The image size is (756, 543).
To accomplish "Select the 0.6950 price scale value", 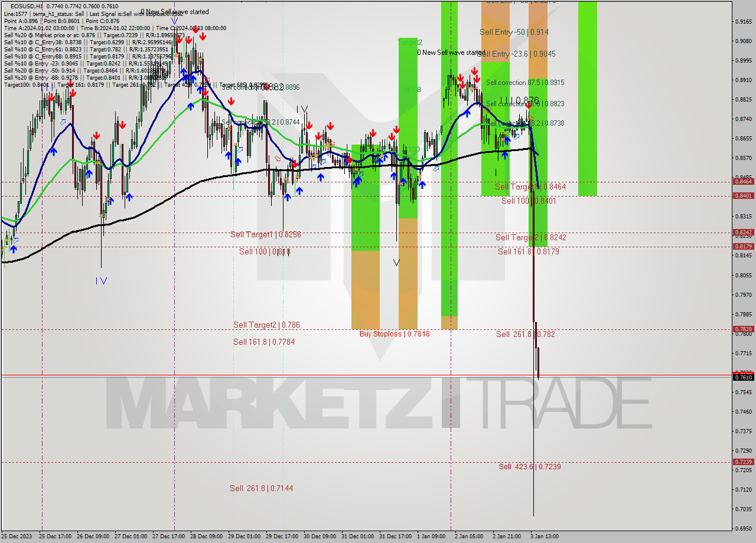I will point(743,528).
